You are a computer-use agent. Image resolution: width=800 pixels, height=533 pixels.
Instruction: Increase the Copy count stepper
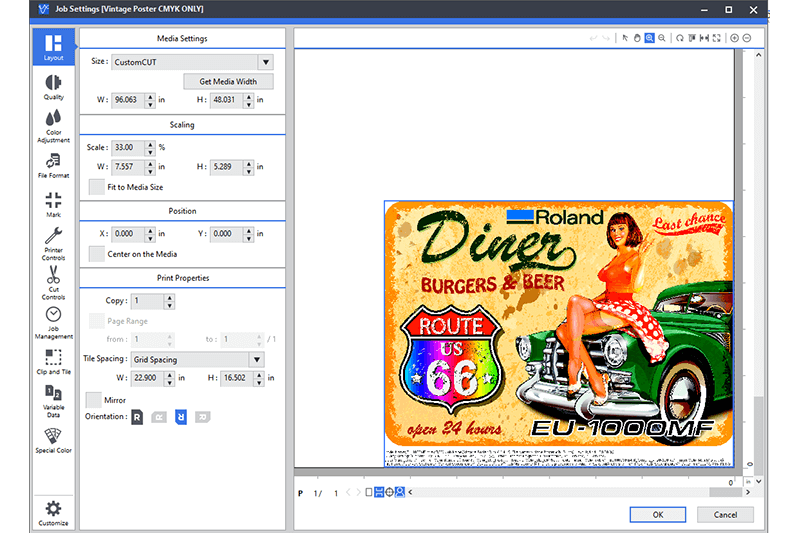point(169,297)
